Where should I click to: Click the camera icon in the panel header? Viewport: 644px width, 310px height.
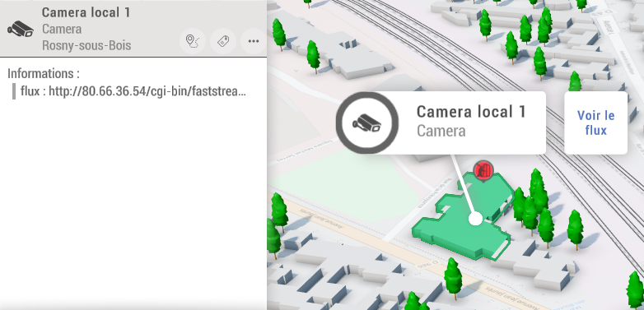(x=21, y=29)
